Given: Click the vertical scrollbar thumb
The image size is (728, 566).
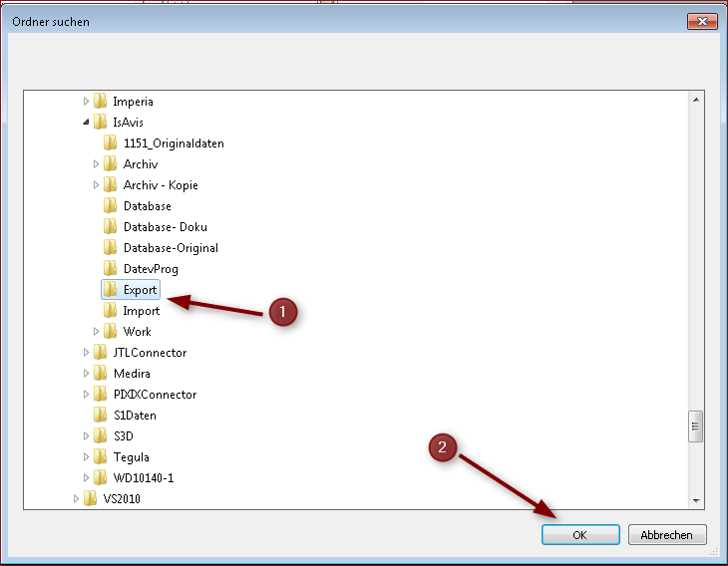Looking at the screenshot, I should (696, 426).
